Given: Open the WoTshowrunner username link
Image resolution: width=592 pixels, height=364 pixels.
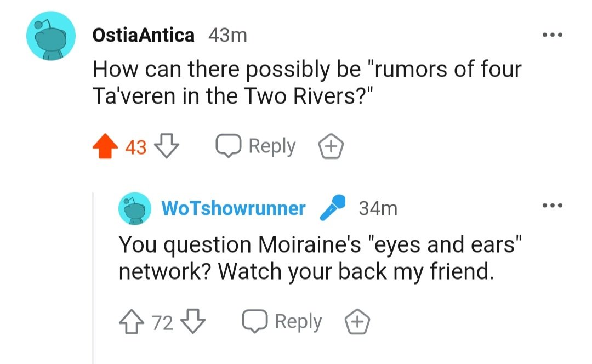Looking at the screenshot, I should pyautogui.click(x=233, y=208).
